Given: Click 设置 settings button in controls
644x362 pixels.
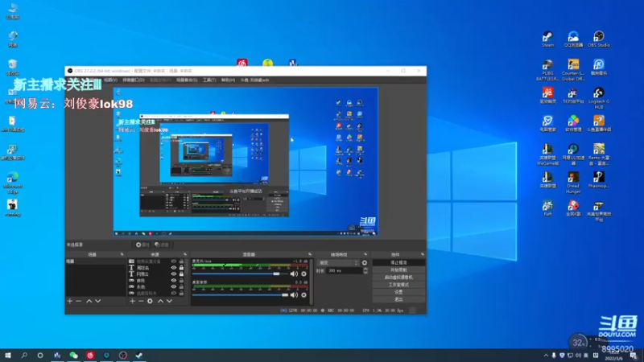Looking at the screenshot, I should point(398,292).
